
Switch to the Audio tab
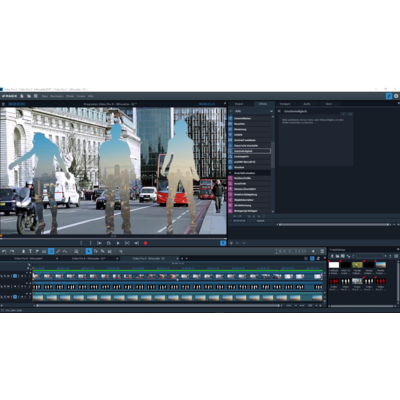307,104
